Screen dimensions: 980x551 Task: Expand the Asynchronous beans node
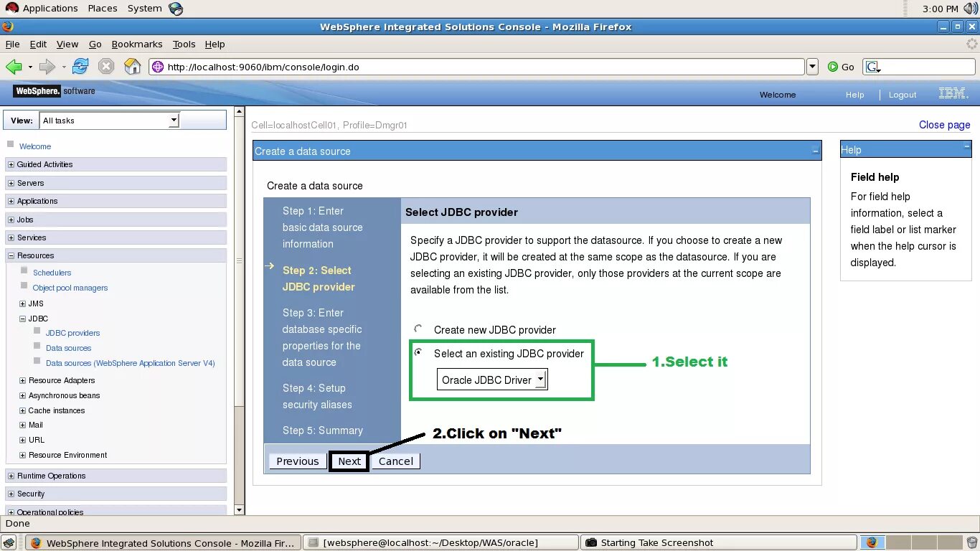point(22,395)
